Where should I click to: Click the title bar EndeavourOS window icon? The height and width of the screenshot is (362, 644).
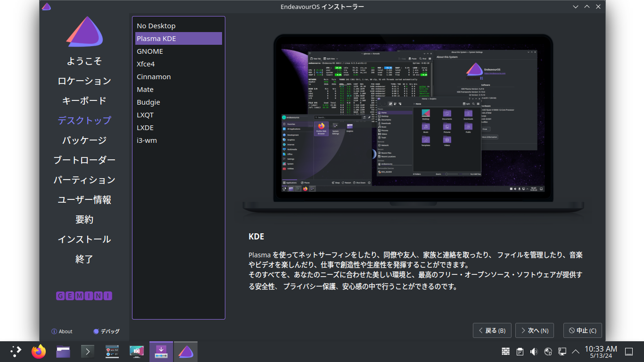pos(46,7)
